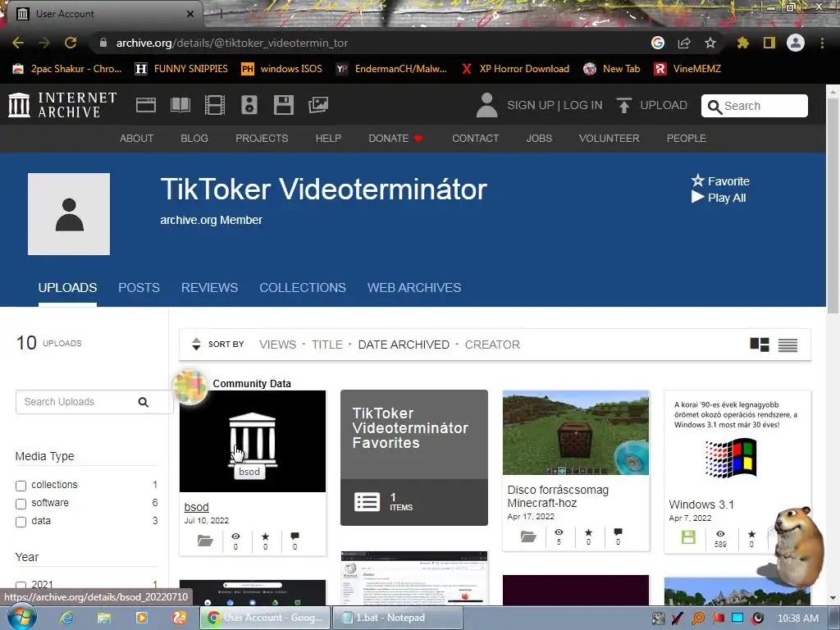Click the Play All triangle icon

point(697,197)
